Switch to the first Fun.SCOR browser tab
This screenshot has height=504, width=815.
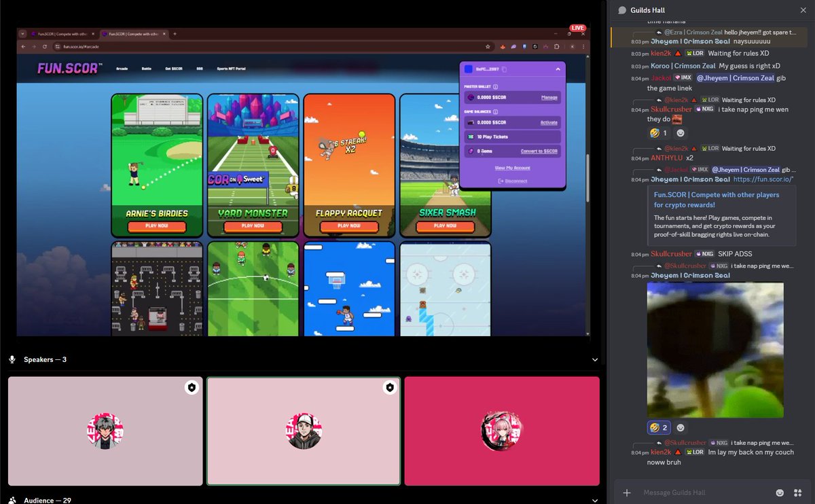62,33
